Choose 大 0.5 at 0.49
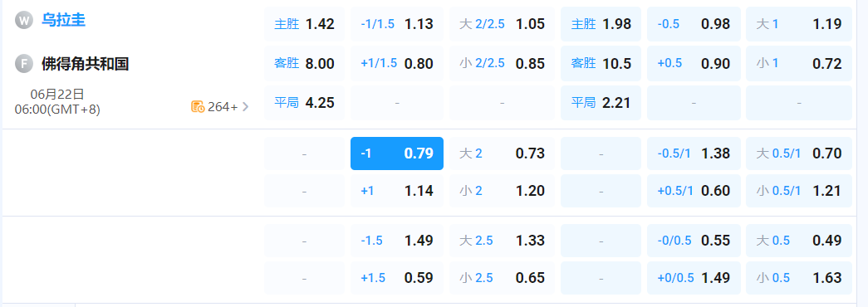868x307 pixels. (x=799, y=241)
